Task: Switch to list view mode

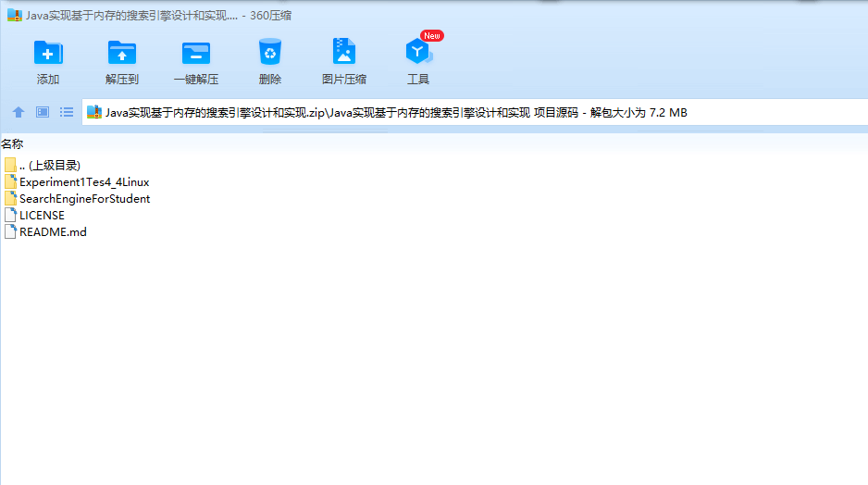Action: (67, 112)
